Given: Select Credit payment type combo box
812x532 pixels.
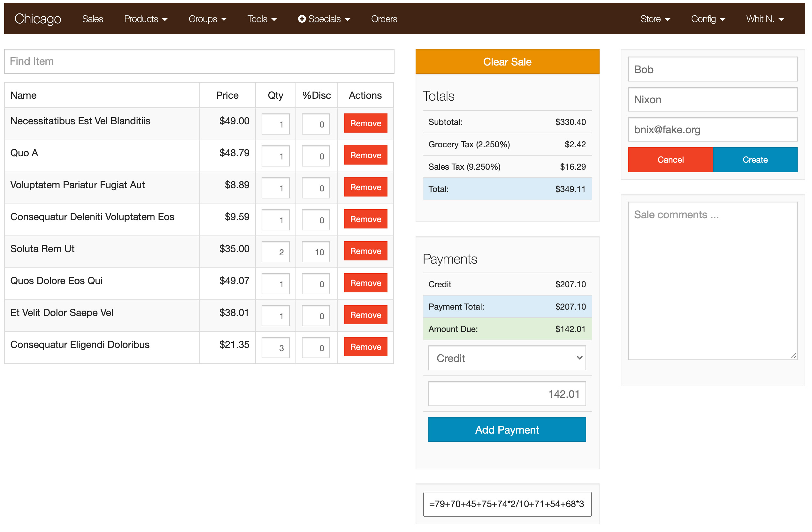Looking at the screenshot, I should [507, 358].
